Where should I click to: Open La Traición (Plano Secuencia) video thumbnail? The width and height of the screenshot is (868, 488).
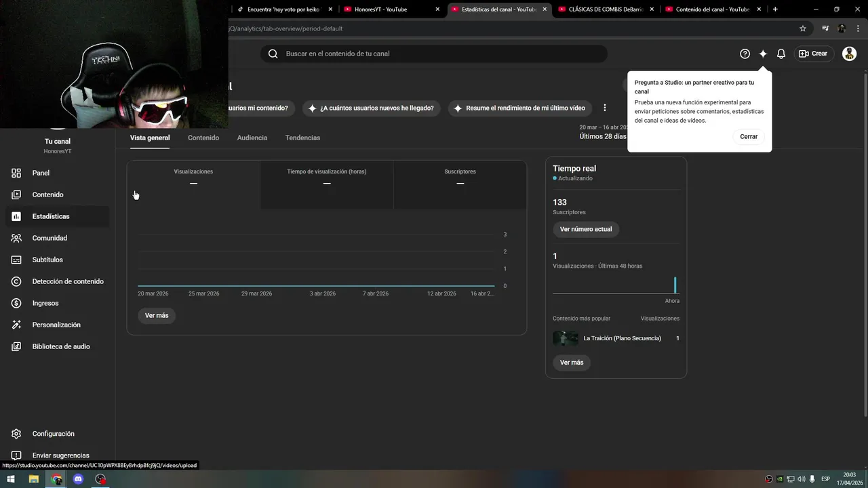pos(566,338)
